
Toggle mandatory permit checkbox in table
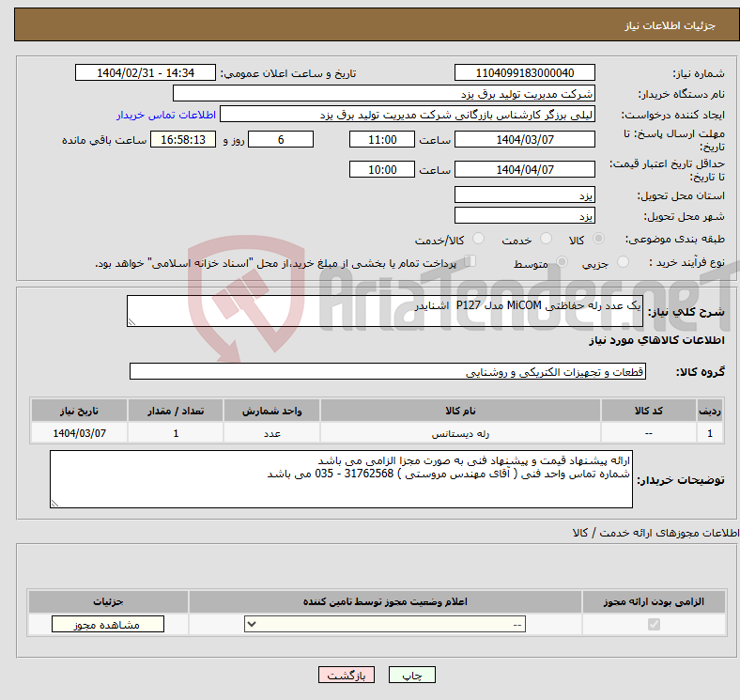pos(654,624)
